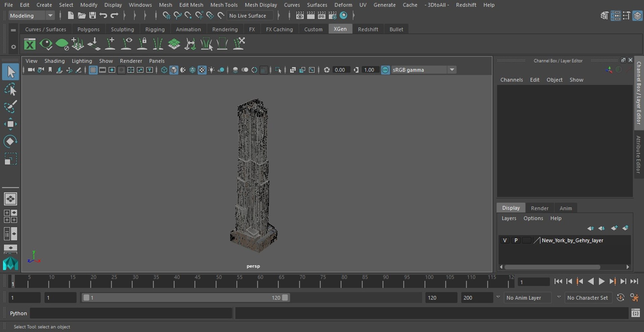Click the layer list horizontal scrollbar

coord(552,267)
